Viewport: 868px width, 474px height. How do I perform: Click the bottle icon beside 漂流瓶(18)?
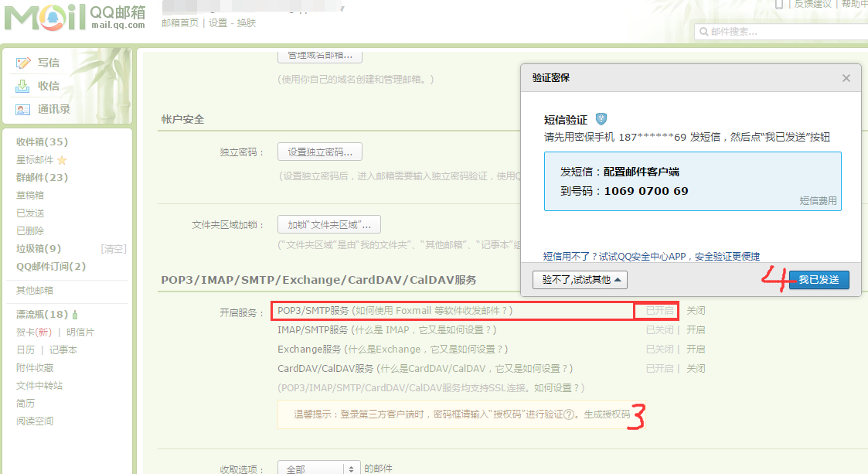click(75, 315)
